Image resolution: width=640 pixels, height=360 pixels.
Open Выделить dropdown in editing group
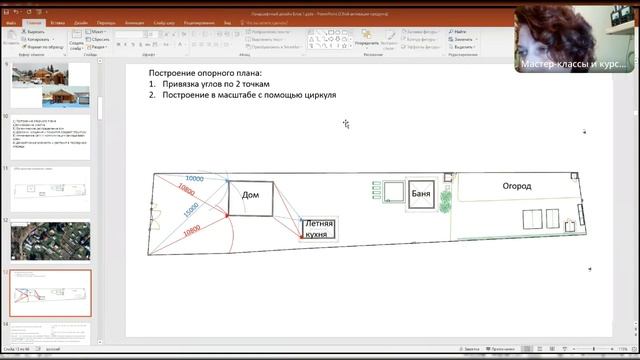click(x=461, y=47)
